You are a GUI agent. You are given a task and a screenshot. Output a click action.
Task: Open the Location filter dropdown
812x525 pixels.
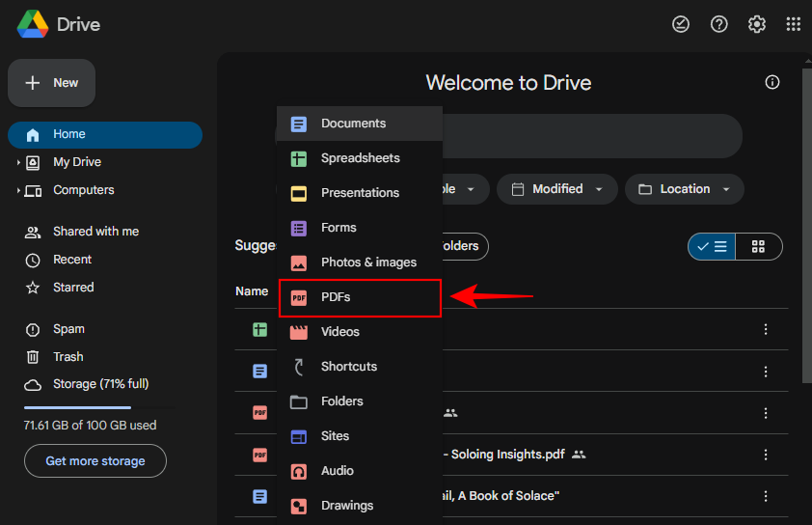[x=685, y=189]
